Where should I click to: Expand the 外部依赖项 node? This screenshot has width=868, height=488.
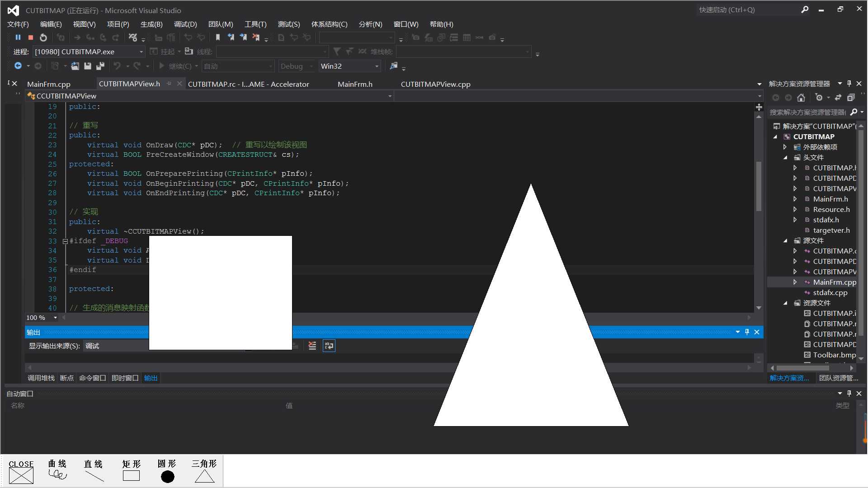coord(785,147)
